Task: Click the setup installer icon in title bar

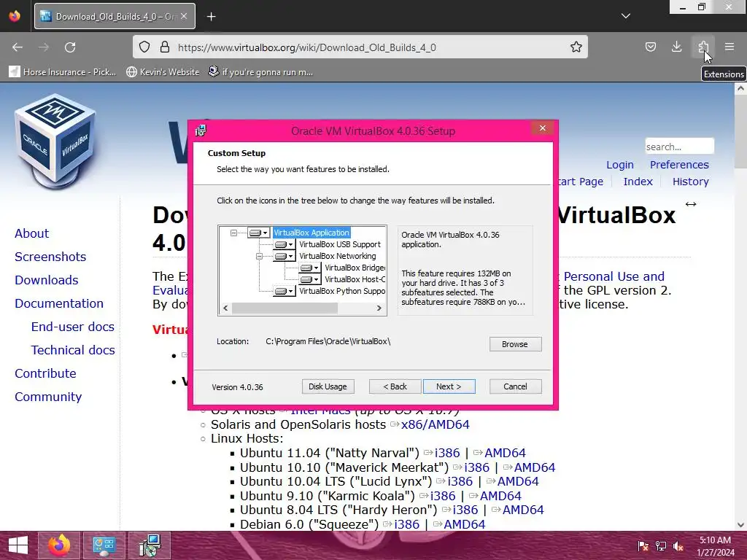Action: 201,131
